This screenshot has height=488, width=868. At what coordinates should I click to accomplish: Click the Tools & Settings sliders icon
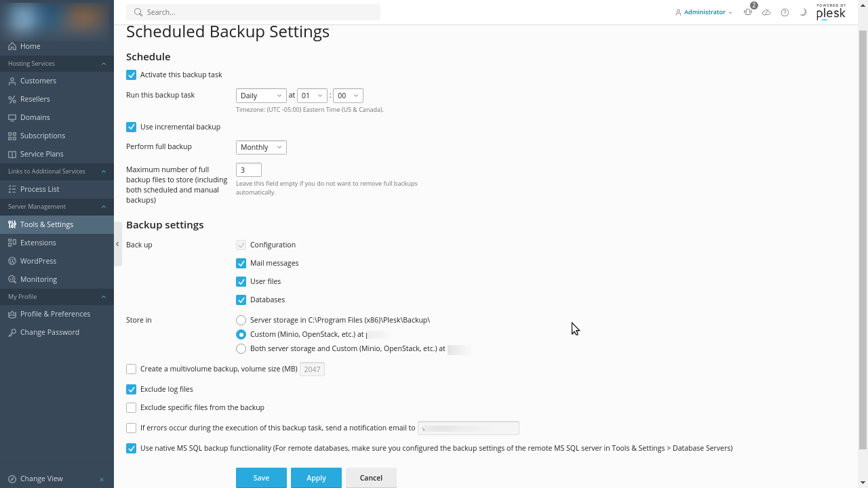click(x=12, y=224)
